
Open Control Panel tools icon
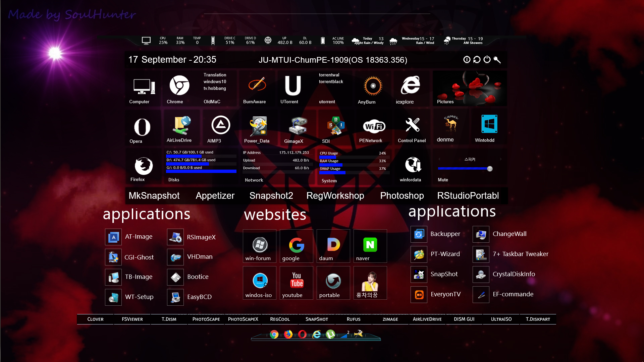(x=412, y=125)
